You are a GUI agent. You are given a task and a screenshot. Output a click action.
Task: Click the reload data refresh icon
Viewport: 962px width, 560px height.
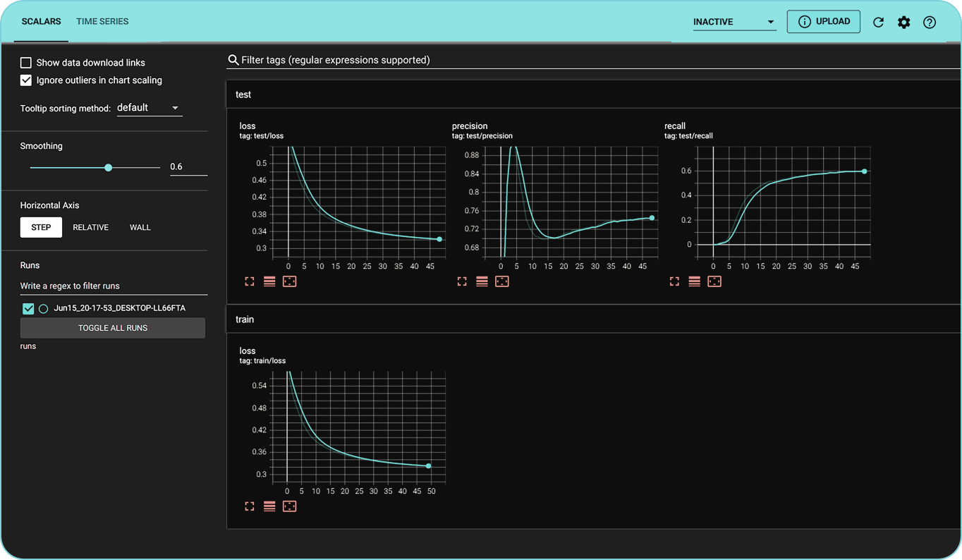[878, 22]
